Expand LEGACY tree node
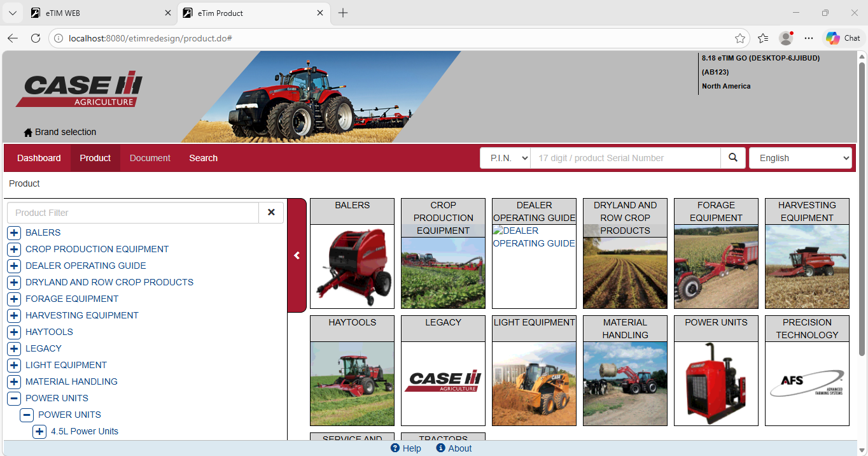This screenshot has height=456, width=868. tap(14, 348)
